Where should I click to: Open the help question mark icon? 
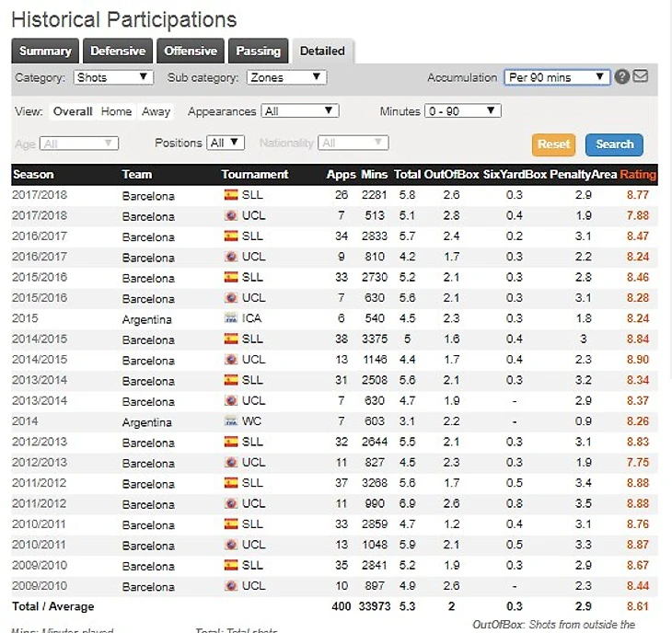[622, 76]
